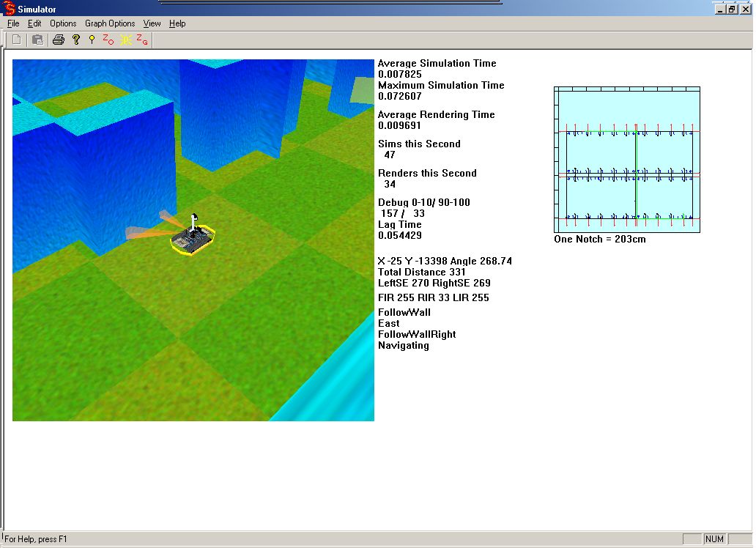756x548 pixels.
Task: Open the Options menu
Action: (x=63, y=23)
